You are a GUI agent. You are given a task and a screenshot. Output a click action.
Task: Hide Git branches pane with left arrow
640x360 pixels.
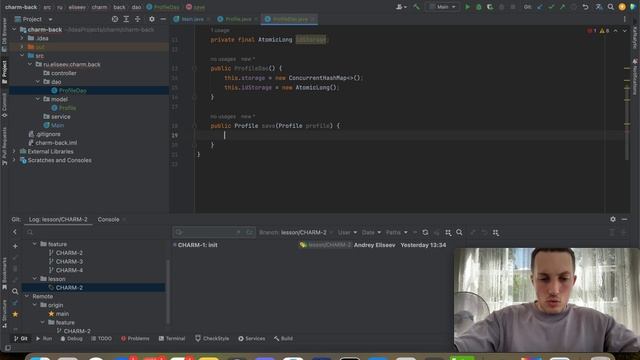pos(15,232)
